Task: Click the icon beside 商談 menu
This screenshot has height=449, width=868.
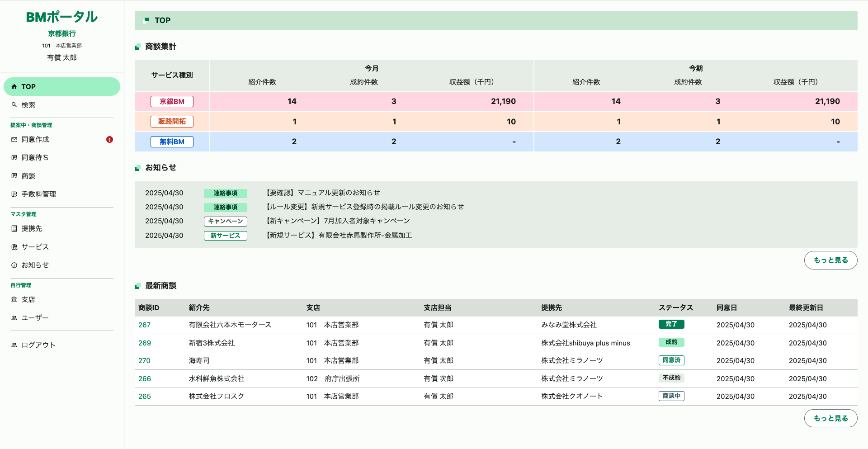Action: click(x=14, y=176)
